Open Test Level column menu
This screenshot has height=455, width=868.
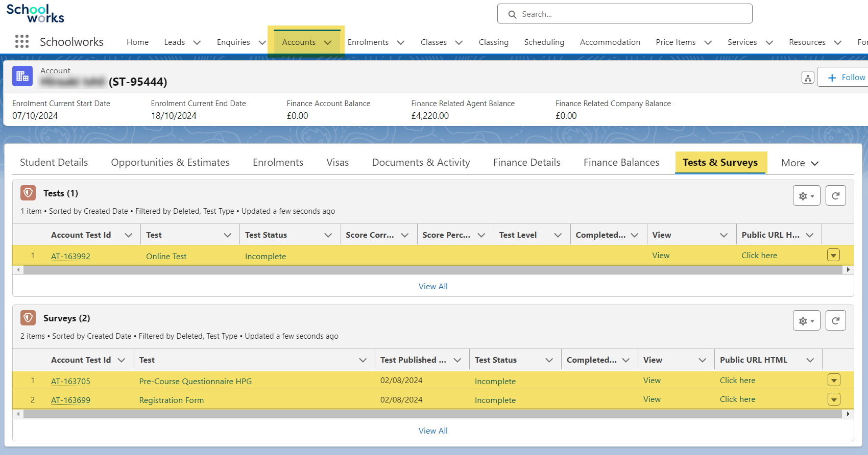(x=558, y=235)
